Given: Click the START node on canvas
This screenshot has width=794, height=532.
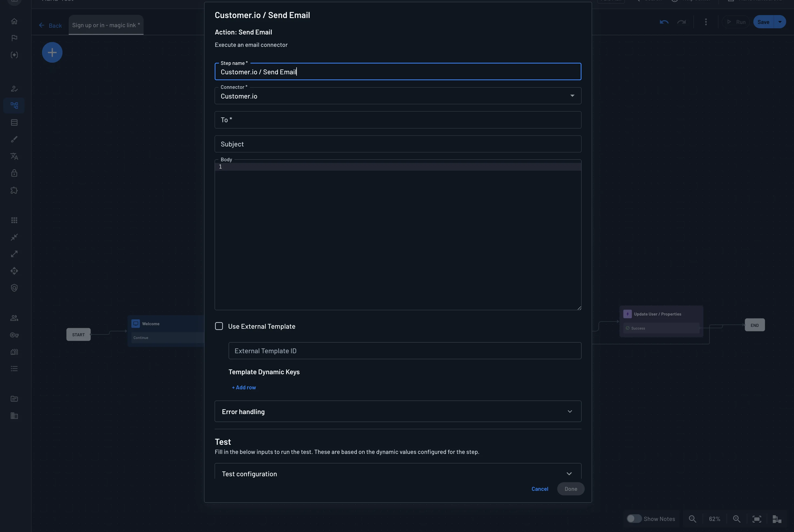Looking at the screenshot, I should 78,335.
